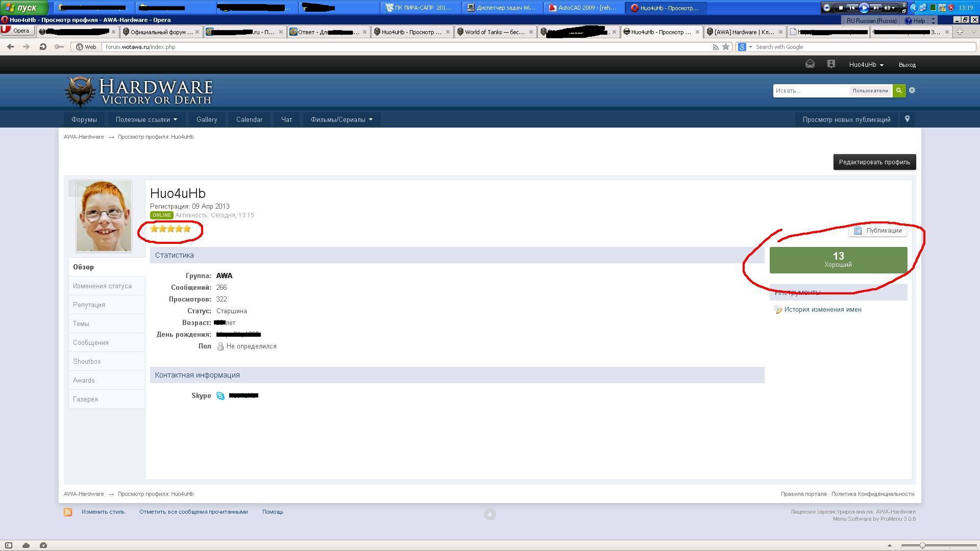Open the Awards profile tab
The width and height of the screenshot is (980, 551).
tap(84, 381)
